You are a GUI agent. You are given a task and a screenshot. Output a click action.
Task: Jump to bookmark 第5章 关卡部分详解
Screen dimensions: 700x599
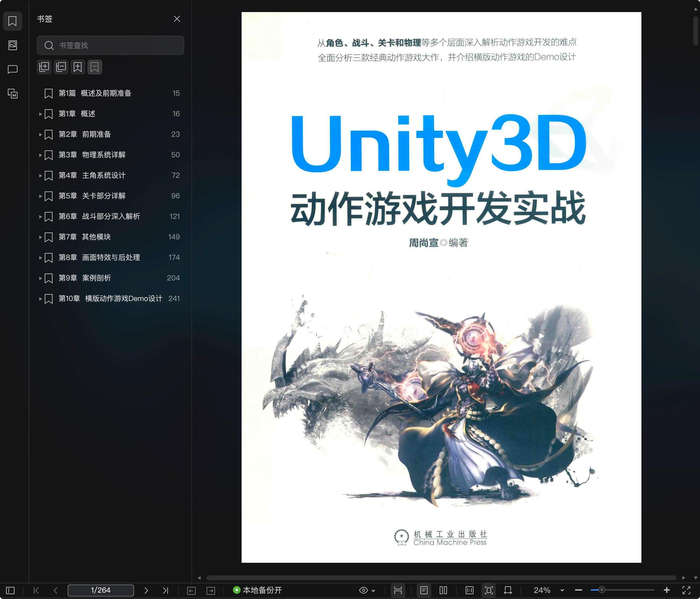pos(92,196)
